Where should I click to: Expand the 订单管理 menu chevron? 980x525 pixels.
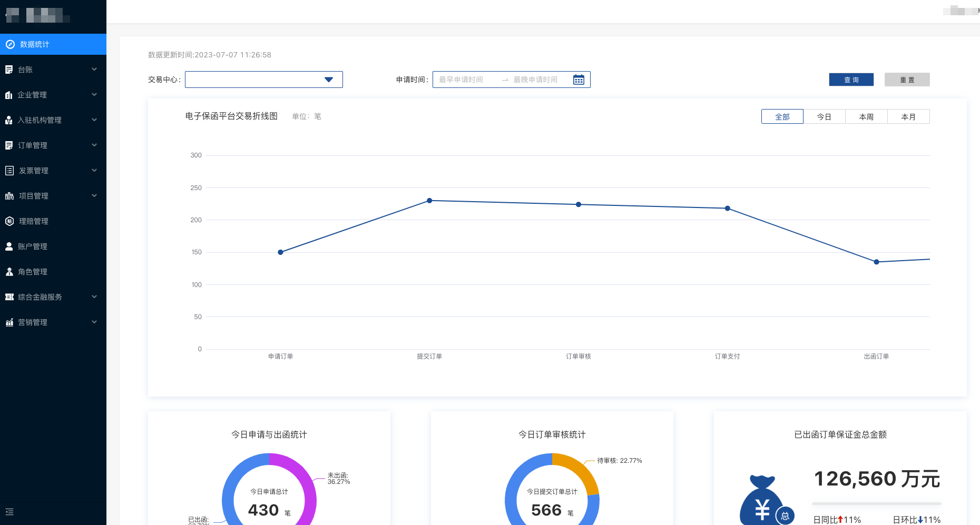pos(94,145)
